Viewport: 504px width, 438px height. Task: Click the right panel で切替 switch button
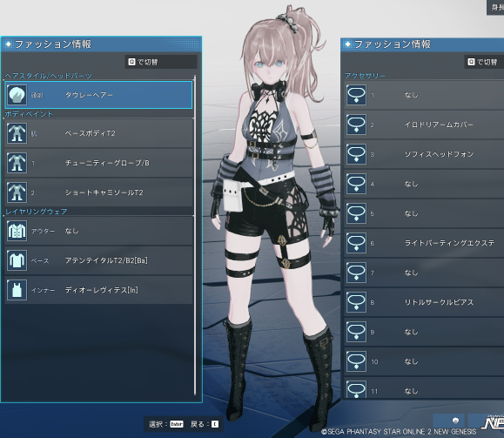point(484,62)
